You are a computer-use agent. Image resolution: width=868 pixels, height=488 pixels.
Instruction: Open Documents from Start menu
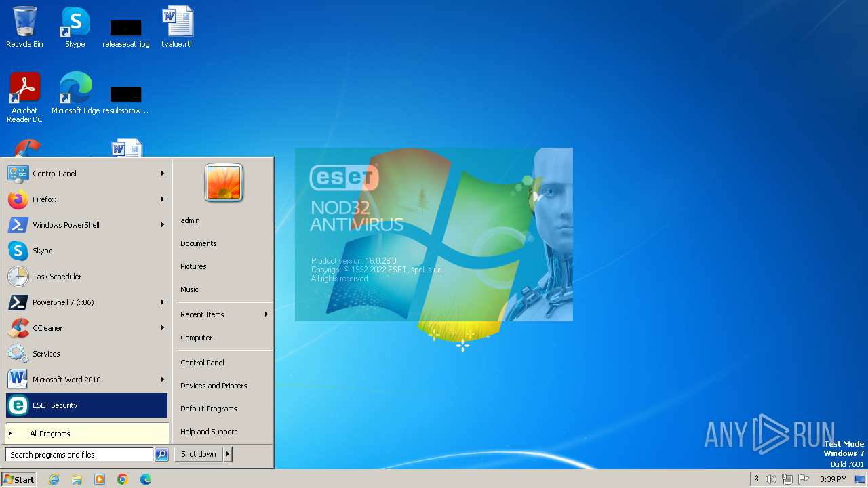point(224,243)
